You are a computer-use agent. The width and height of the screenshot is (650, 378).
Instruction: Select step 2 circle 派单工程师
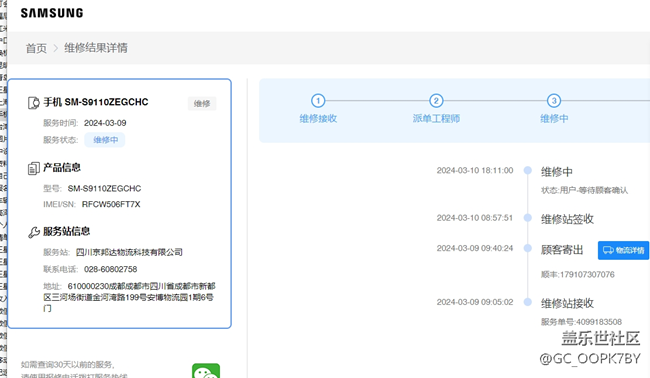(436, 100)
